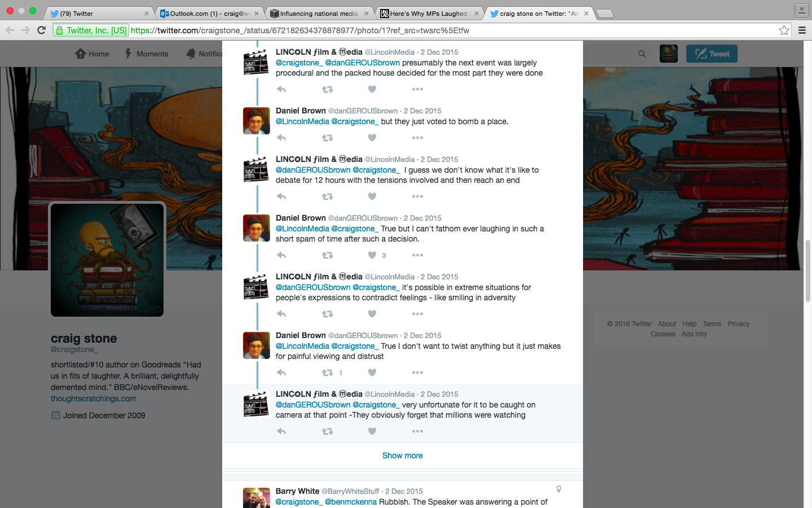812x508 pixels.
Task: Like LincolnMedia's 'debate for 12 hours' tweet
Action: pyautogui.click(x=372, y=196)
